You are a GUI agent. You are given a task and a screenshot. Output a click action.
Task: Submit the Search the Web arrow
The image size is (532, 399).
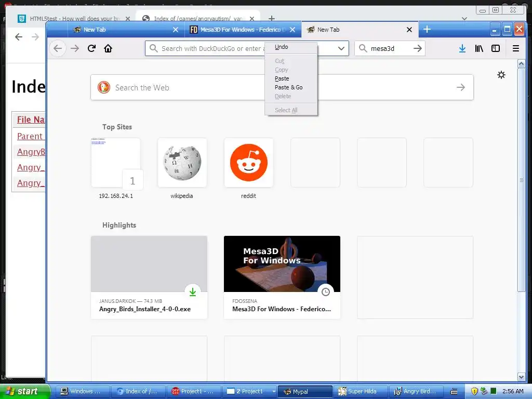tap(460, 87)
